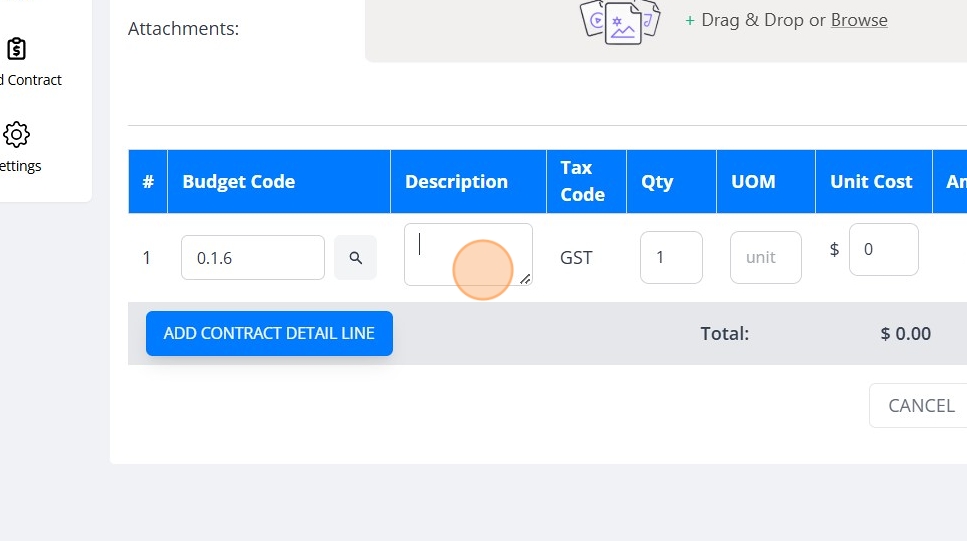967x541 pixels.
Task: Focus the Unit Cost input field
Action: click(x=883, y=250)
